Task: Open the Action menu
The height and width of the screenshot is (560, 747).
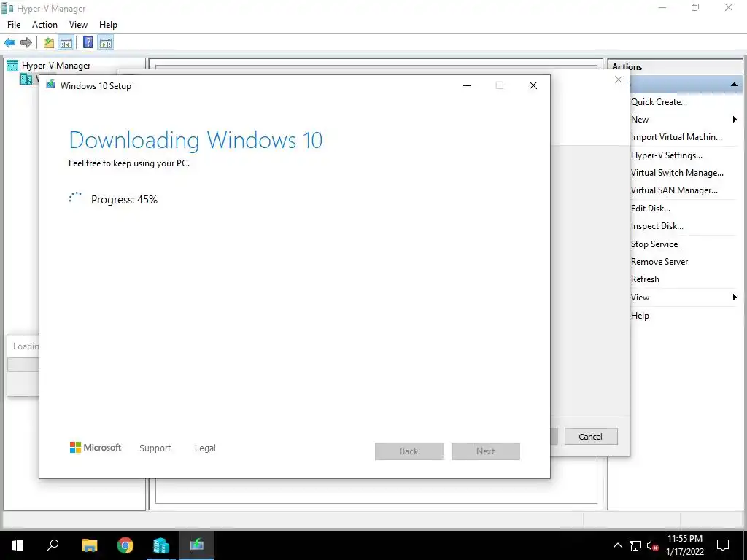Action: tap(44, 25)
